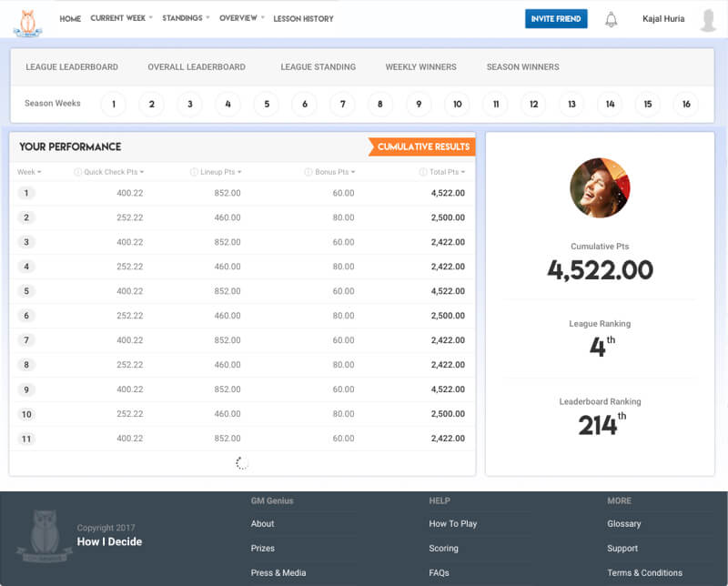Click the circular profile photo
Image resolution: width=728 pixels, height=586 pixels.
click(600, 187)
